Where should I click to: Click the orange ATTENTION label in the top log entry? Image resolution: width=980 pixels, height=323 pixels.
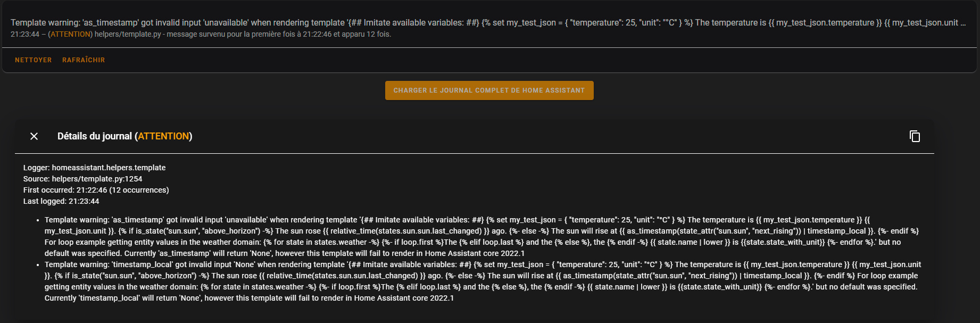[x=71, y=34]
